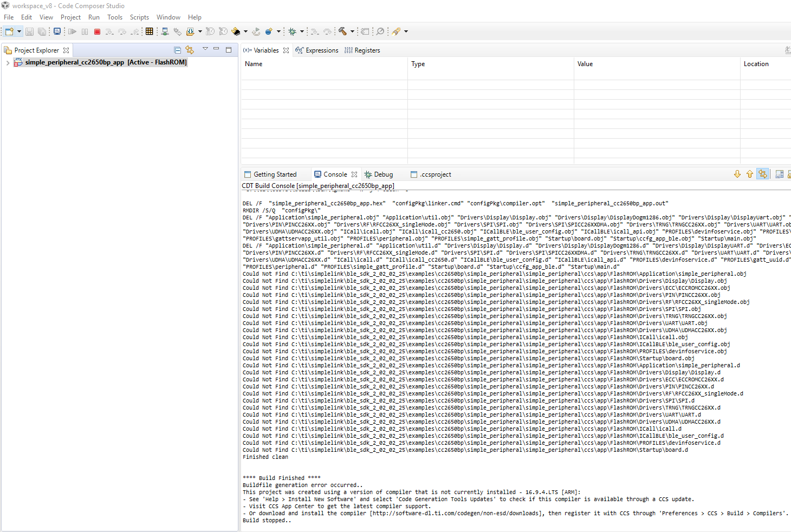Open the flashlight dropdown arrow

406,31
